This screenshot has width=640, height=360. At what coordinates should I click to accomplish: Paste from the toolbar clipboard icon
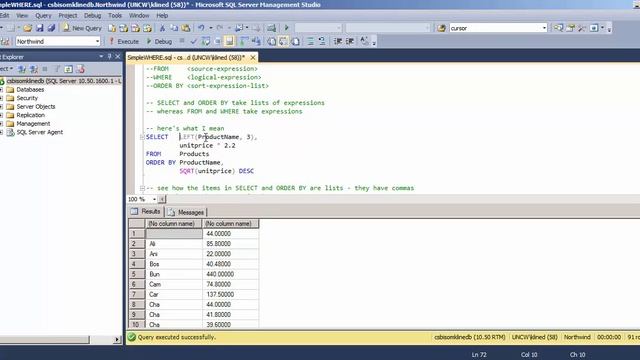click(x=186, y=28)
